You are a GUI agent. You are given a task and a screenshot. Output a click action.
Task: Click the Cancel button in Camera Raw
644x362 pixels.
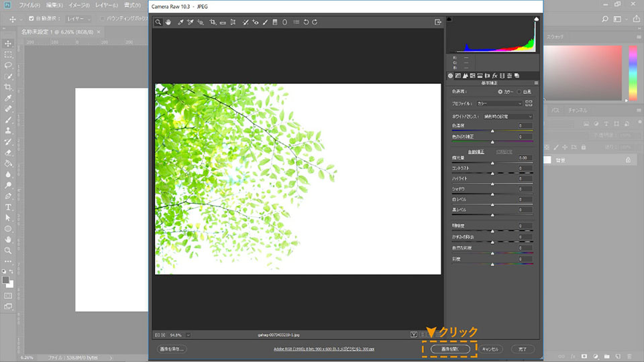(490, 349)
